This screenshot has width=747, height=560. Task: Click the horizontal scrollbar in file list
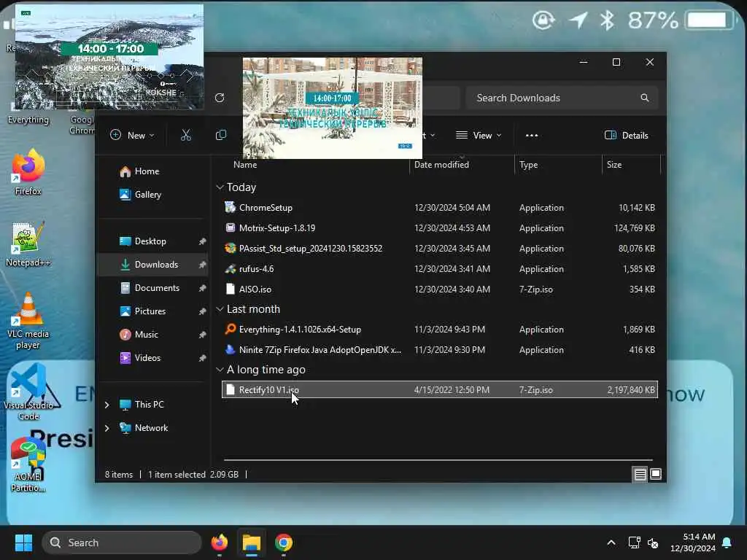[x=438, y=461]
